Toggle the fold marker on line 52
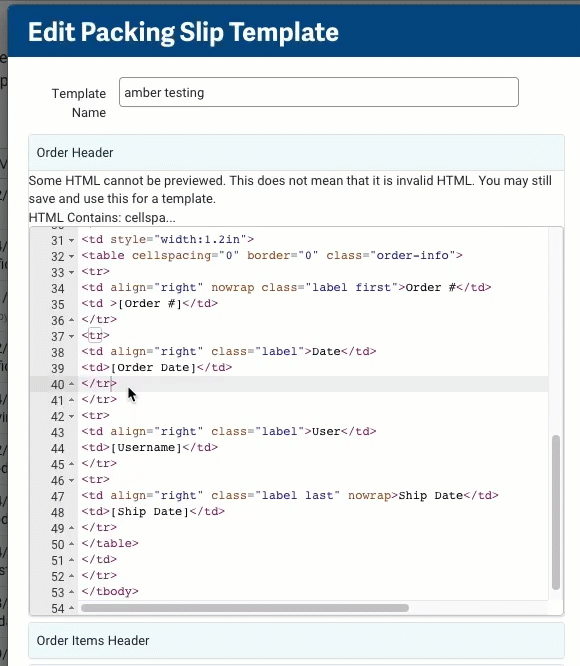 71,576
